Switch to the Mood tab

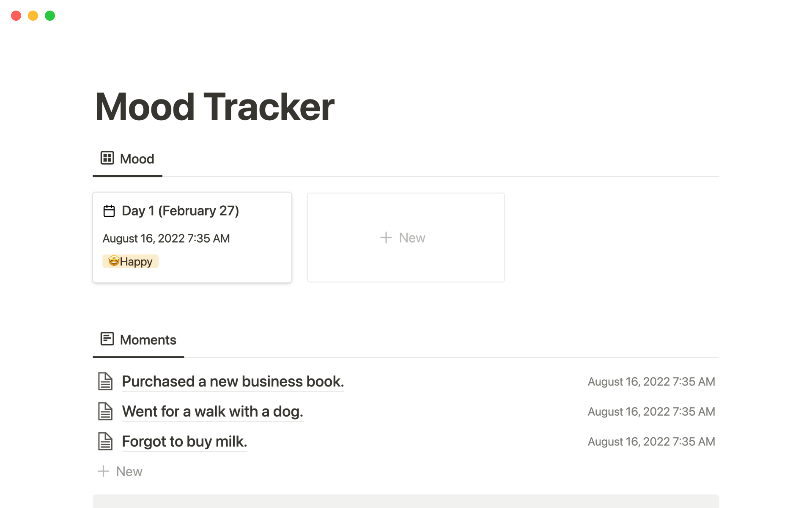click(137, 159)
